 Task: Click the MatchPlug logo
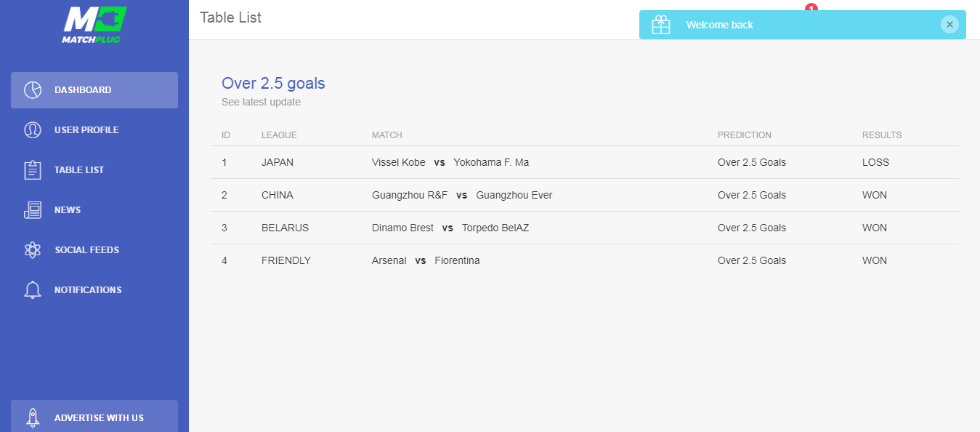click(94, 25)
